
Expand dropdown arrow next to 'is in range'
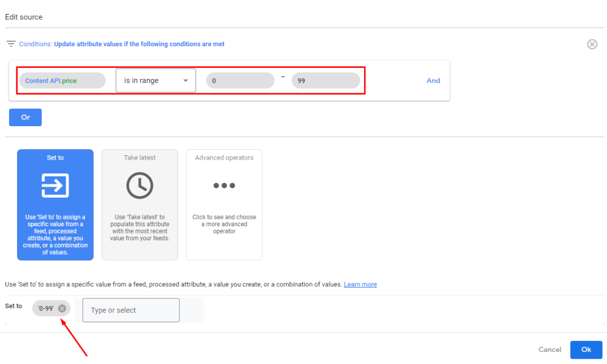click(x=185, y=81)
